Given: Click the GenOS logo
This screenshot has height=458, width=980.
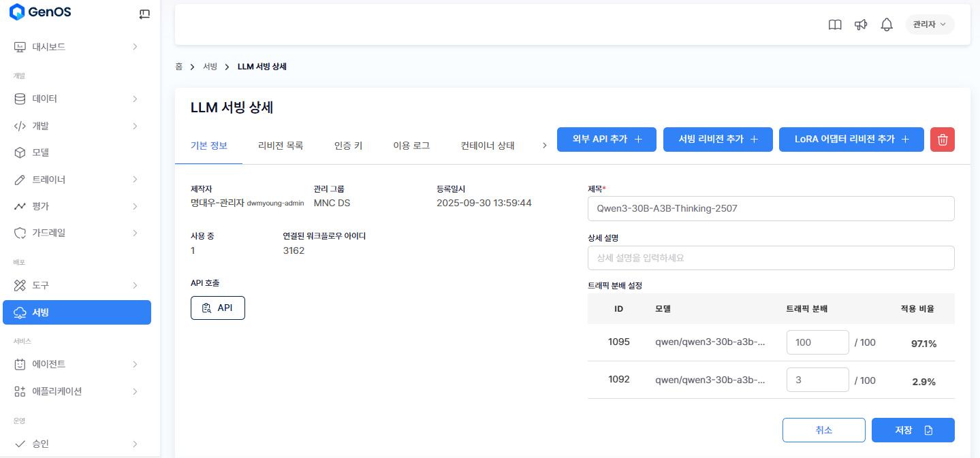Looking at the screenshot, I should tap(40, 12).
